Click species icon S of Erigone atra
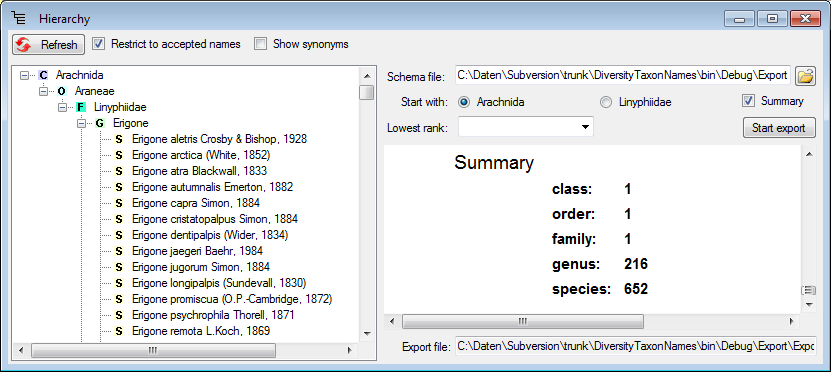 click(119, 171)
